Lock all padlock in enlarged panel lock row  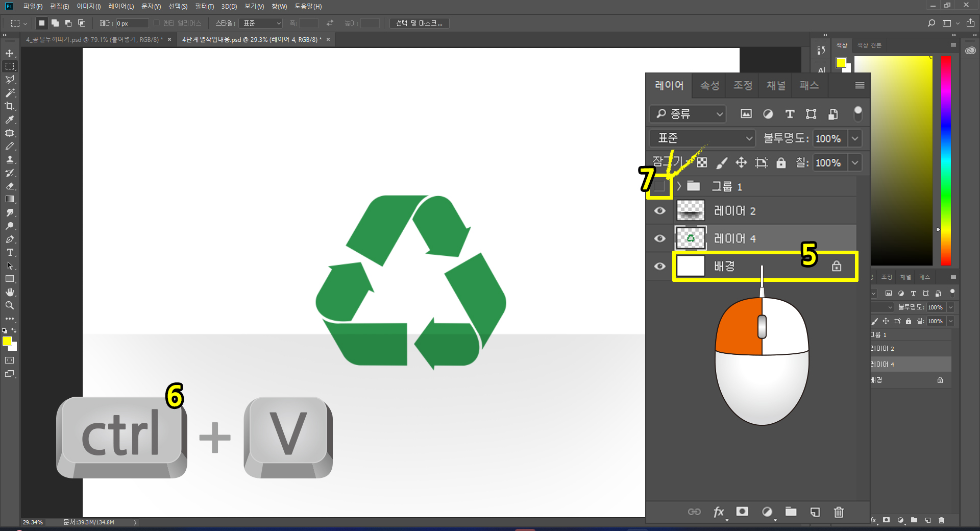[781, 163]
